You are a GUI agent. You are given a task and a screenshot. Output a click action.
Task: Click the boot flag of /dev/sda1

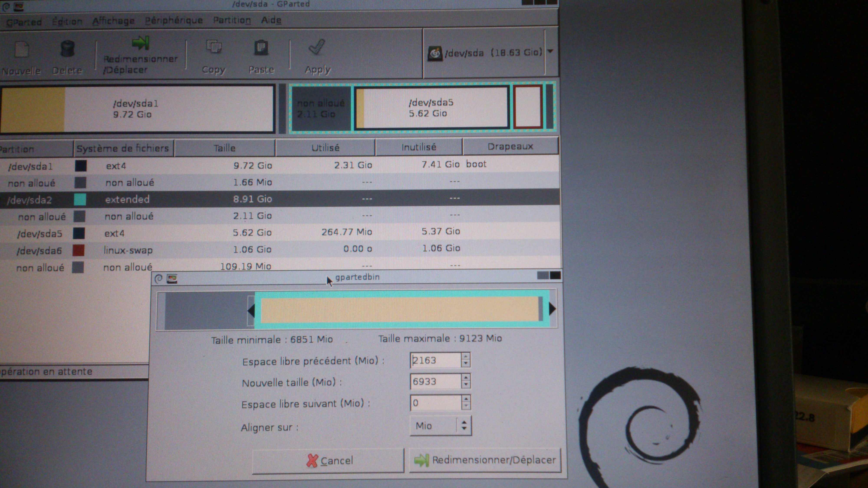coord(476,164)
